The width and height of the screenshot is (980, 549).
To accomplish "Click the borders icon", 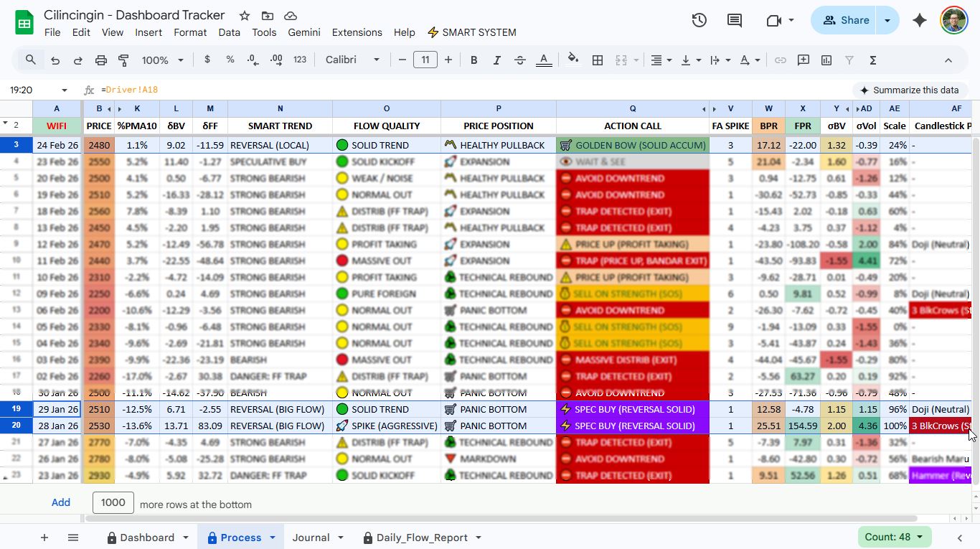I will pyautogui.click(x=597, y=60).
